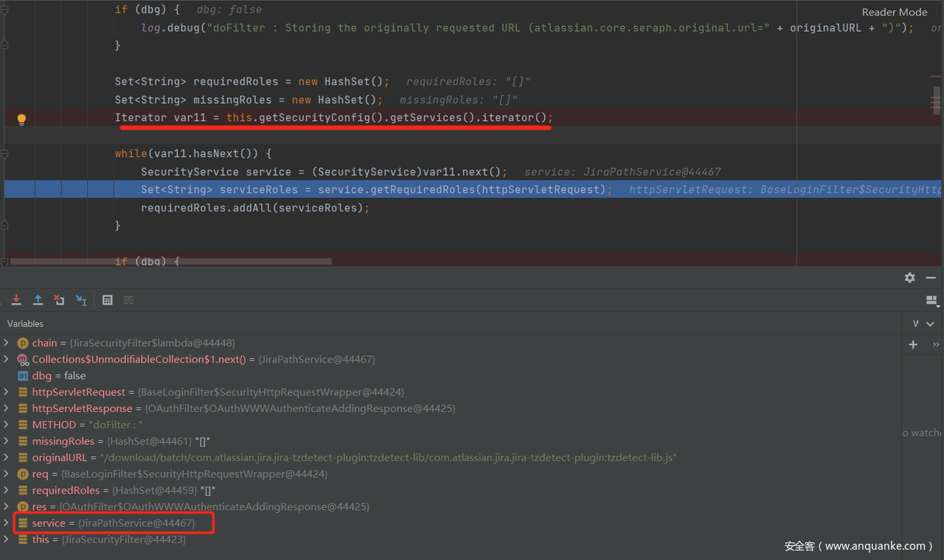Click the parameter icon beside req variable

(23, 474)
